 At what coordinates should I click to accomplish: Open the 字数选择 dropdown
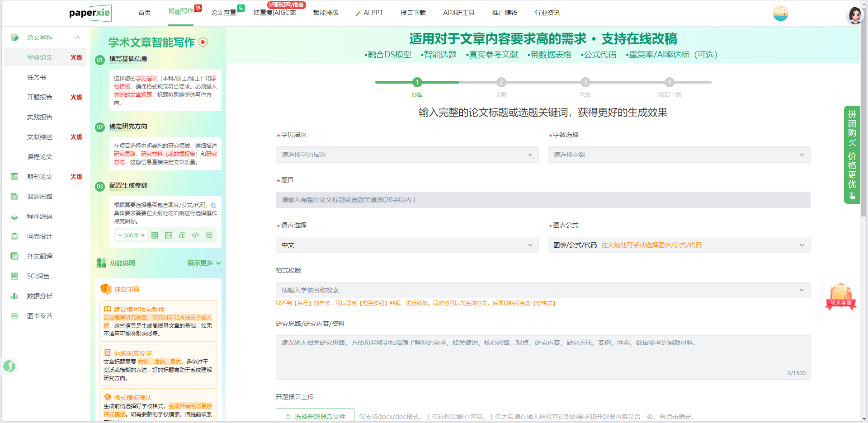[679, 155]
